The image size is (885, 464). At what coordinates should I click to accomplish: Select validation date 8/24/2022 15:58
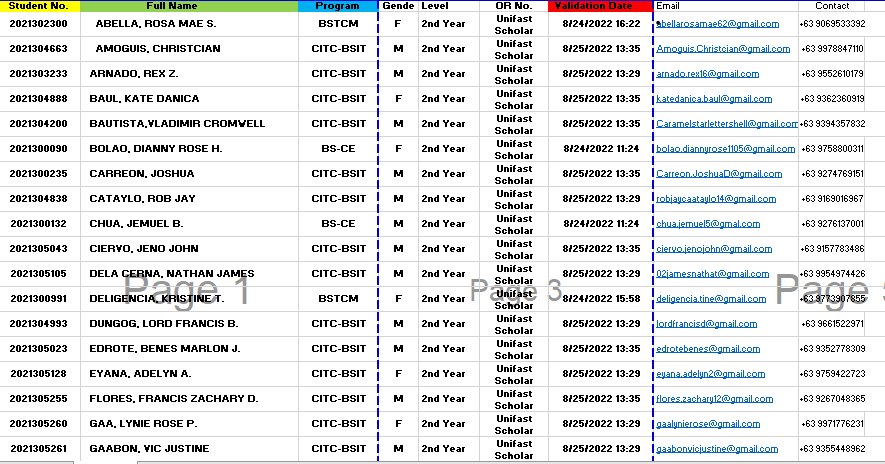pos(601,299)
